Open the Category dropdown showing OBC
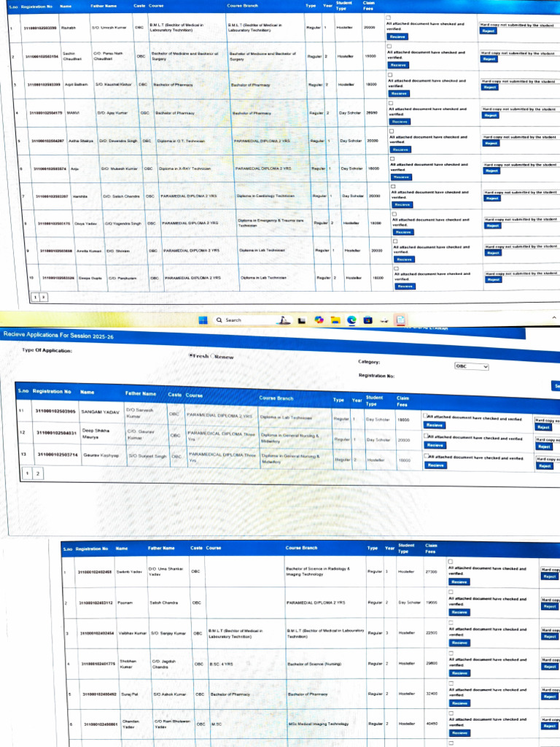 point(472,366)
